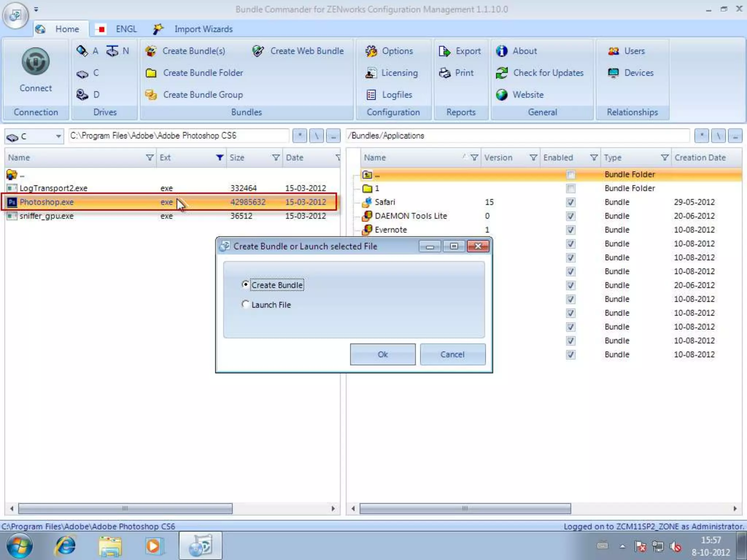Click the left pane horizontal scrollbar
Viewport: 747px width, 560px height.
click(x=125, y=508)
